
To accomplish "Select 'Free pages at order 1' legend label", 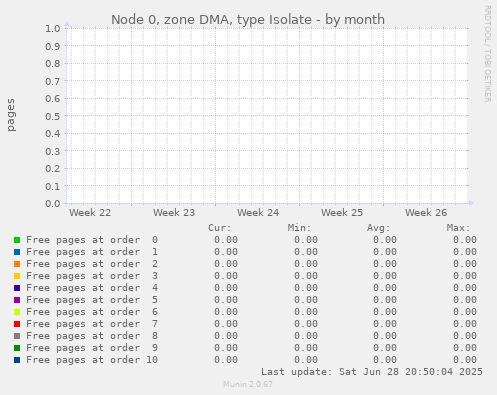I will (x=92, y=252).
